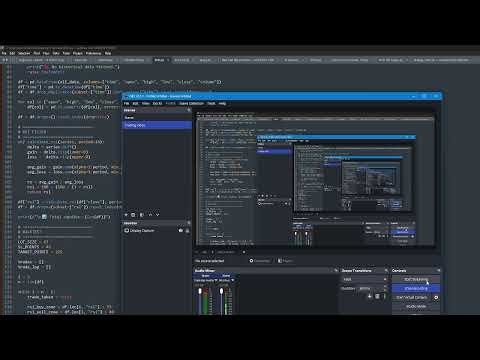Pop out the Audio Mixer dock
Viewport: 480px width, 360px height.
click(336, 270)
